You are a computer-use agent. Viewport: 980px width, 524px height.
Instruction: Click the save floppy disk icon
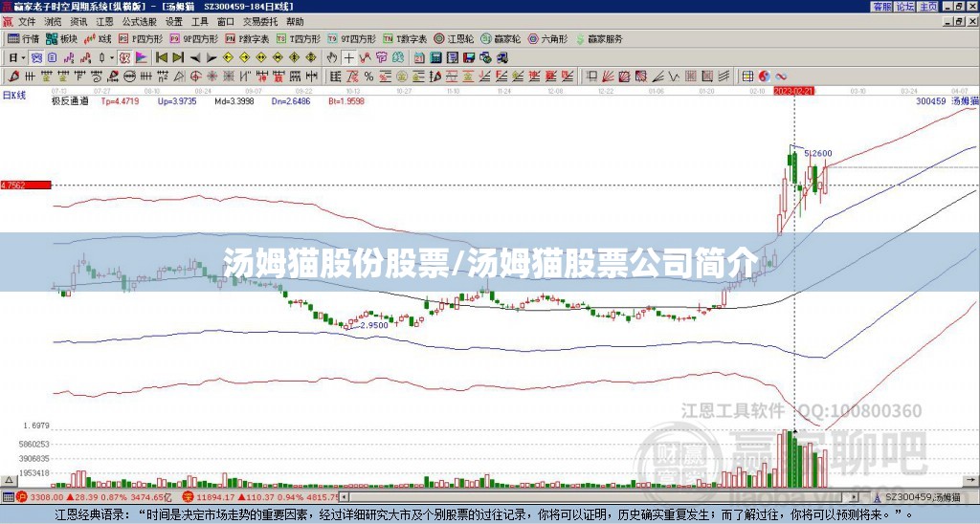[469, 58]
